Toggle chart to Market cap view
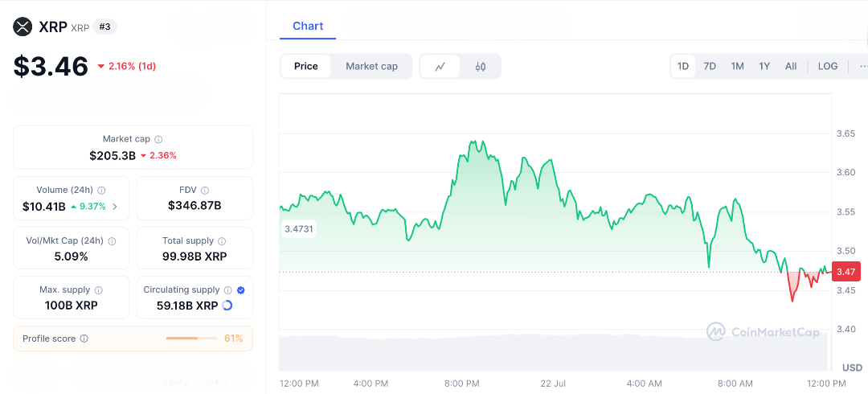Image resolution: width=868 pixels, height=394 pixels. [x=371, y=66]
